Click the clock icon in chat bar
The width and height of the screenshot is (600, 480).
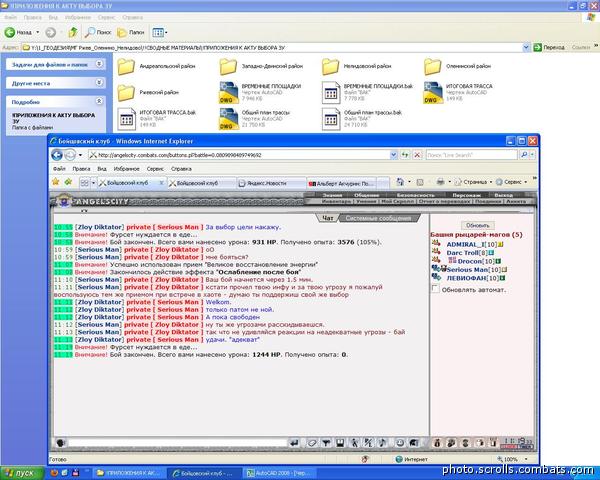(x=400, y=443)
